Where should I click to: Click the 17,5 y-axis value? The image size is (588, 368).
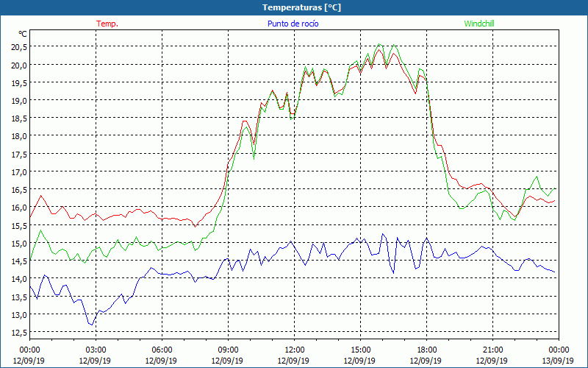coord(19,154)
